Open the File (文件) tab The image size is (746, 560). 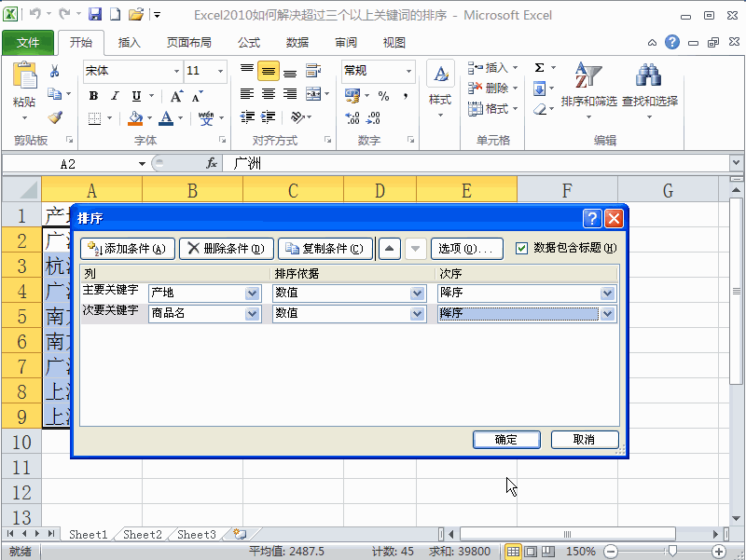pyautogui.click(x=28, y=43)
